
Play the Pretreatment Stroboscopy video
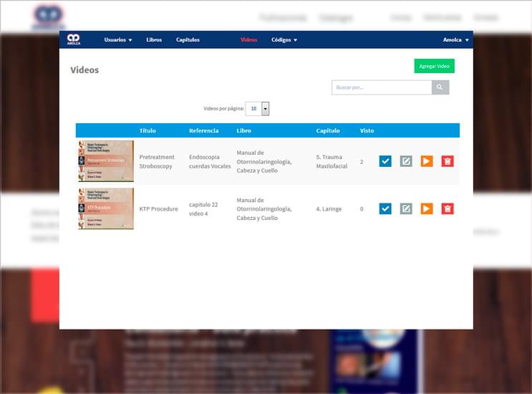tap(427, 161)
